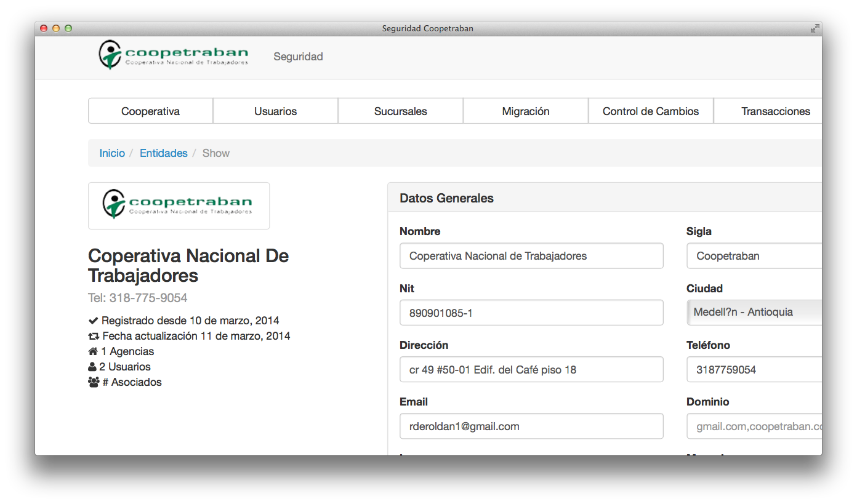The image size is (857, 504).
Task: Click the Email field with rderoldan1@gmail.com
Action: [531, 426]
